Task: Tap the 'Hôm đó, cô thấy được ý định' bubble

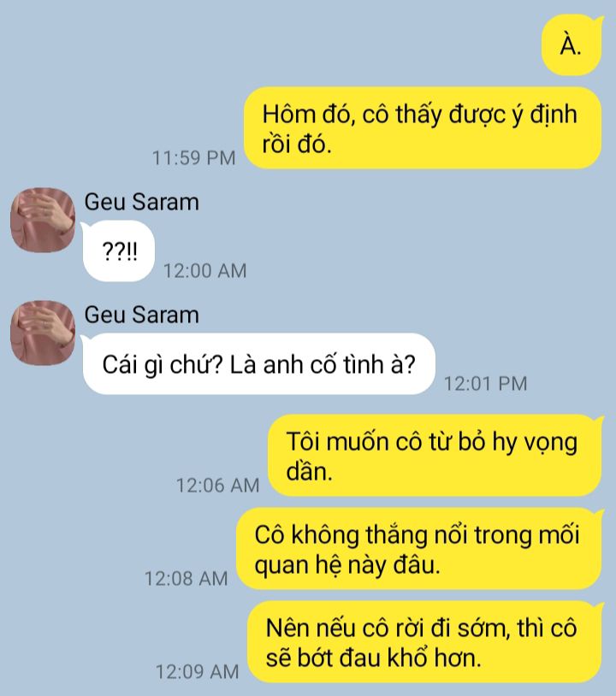Action: coord(423,128)
